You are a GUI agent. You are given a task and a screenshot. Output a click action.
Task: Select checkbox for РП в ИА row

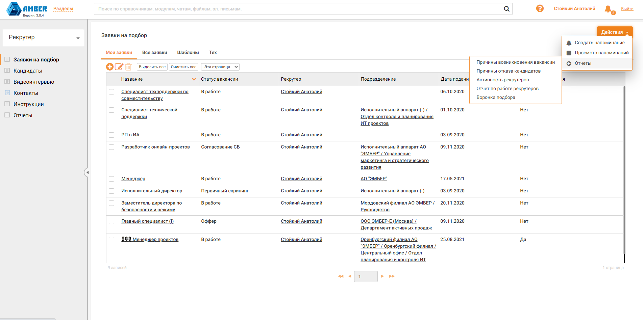[112, 135]
